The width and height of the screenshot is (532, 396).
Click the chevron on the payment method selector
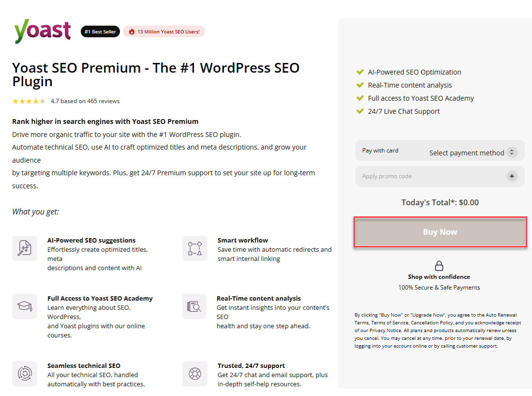click(x=512, y=152)
